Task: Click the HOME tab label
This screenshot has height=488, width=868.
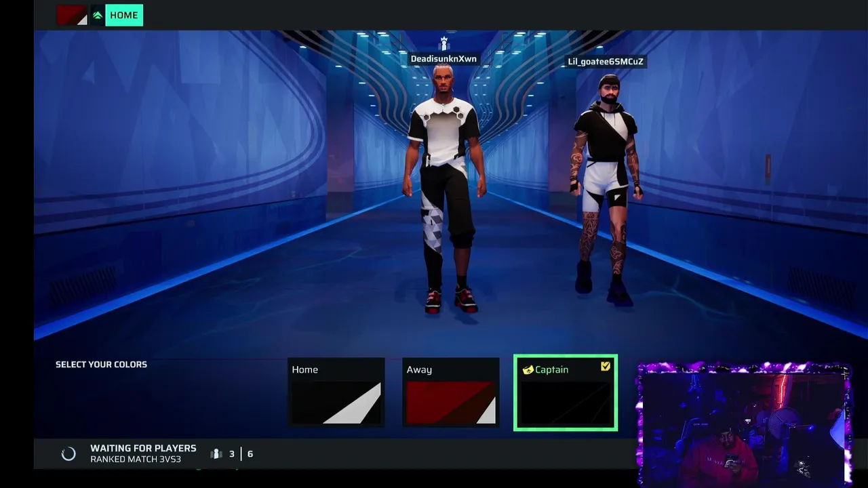Action: [123, 16]
